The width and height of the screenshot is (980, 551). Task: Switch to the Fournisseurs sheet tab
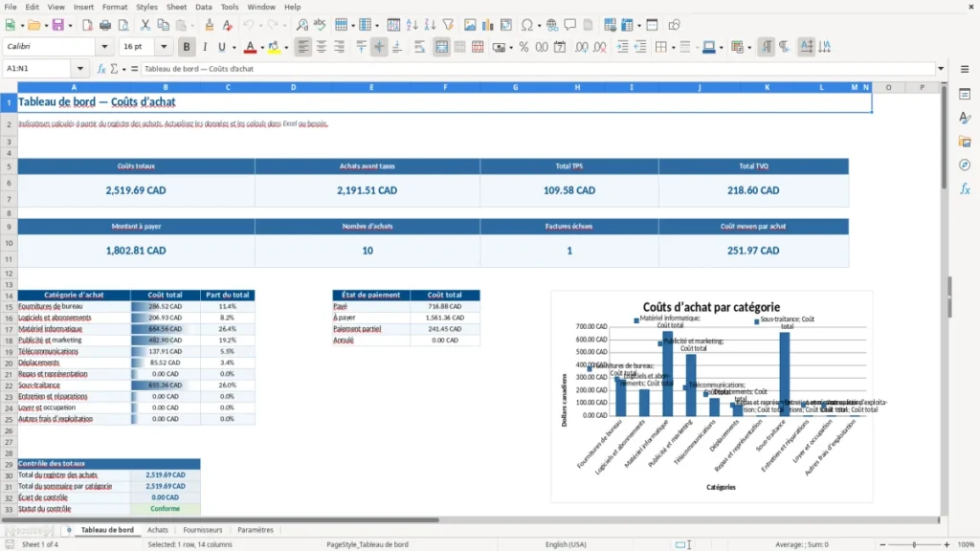[203, 530]
